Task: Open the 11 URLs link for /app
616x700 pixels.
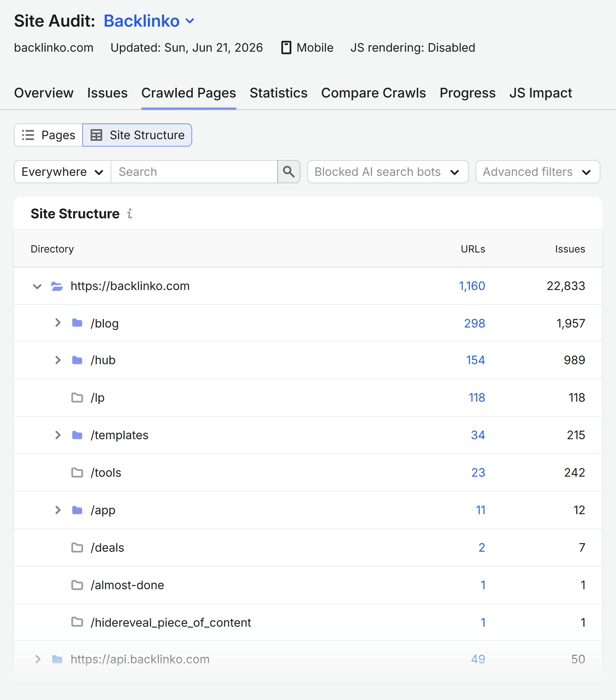Action: (480, 510)
